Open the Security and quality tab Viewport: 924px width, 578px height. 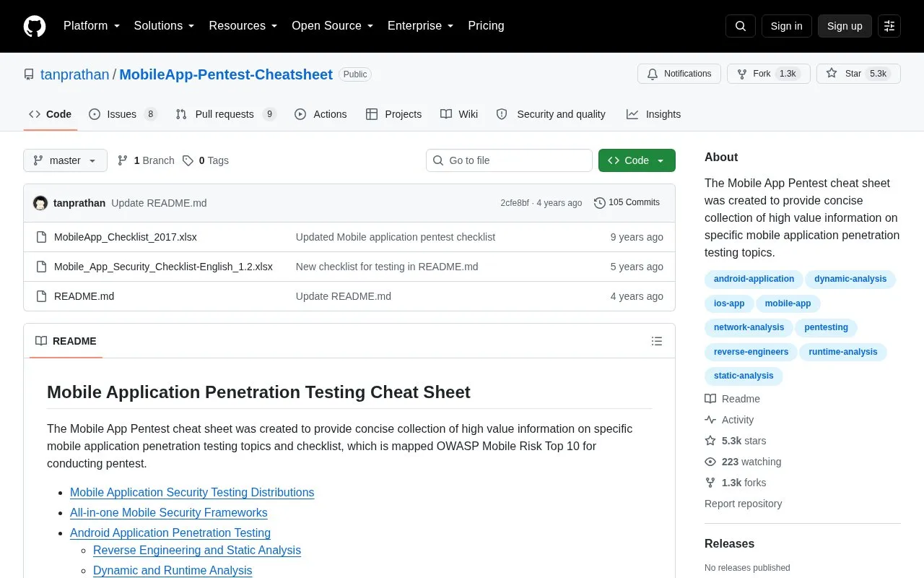551,114
